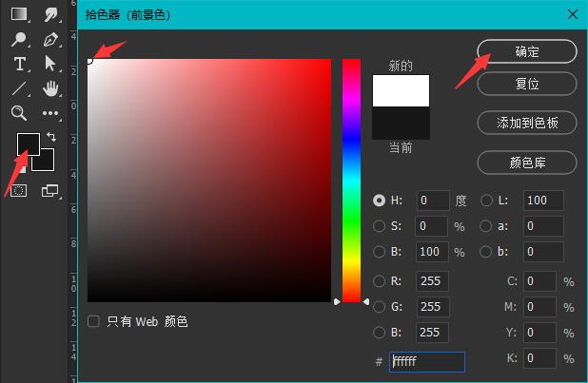This screenshot has height=383, width=588.
Task: Click the 新的 new color preview swatch
Action: (401, 90)
